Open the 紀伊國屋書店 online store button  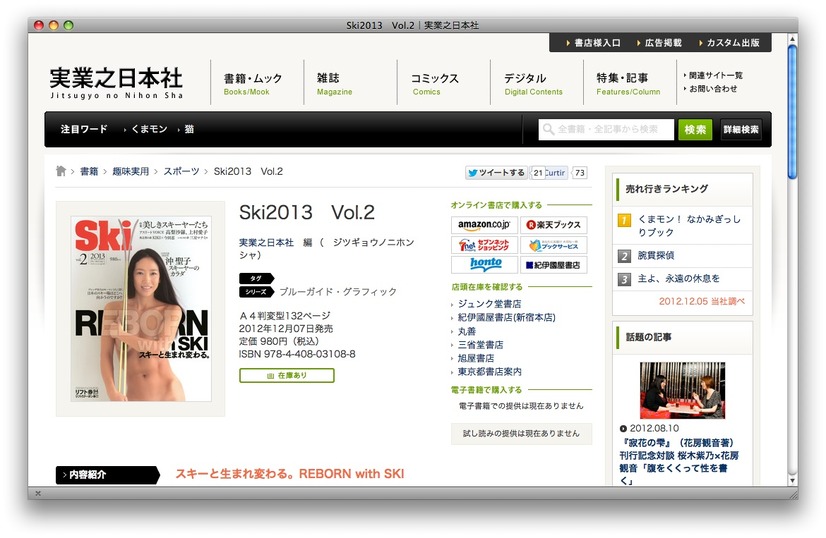(554, 265)
